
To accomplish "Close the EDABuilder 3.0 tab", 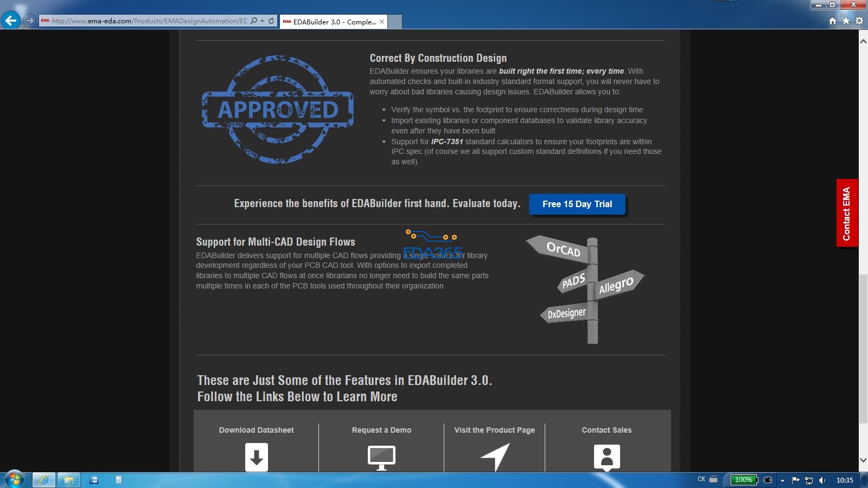I will pos(382,22).
